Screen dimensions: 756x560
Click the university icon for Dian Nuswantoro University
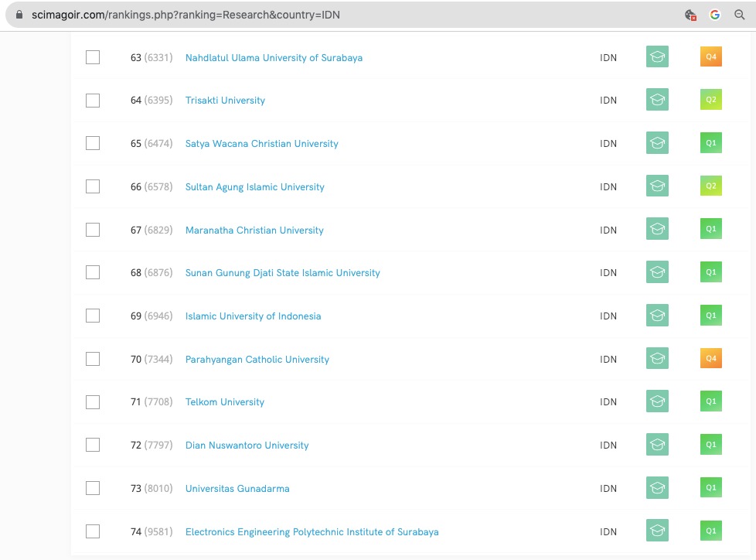(657, 444)
